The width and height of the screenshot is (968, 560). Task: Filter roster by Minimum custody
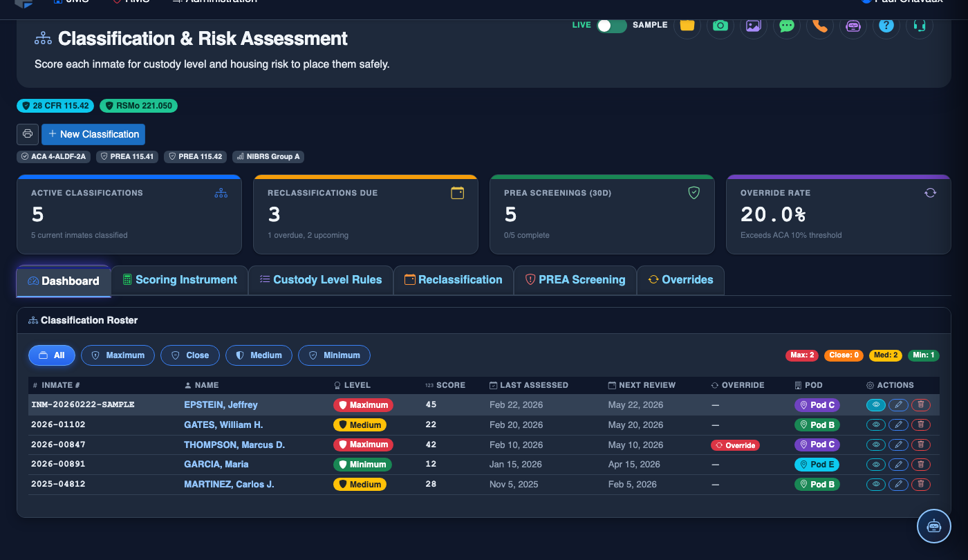334,355
